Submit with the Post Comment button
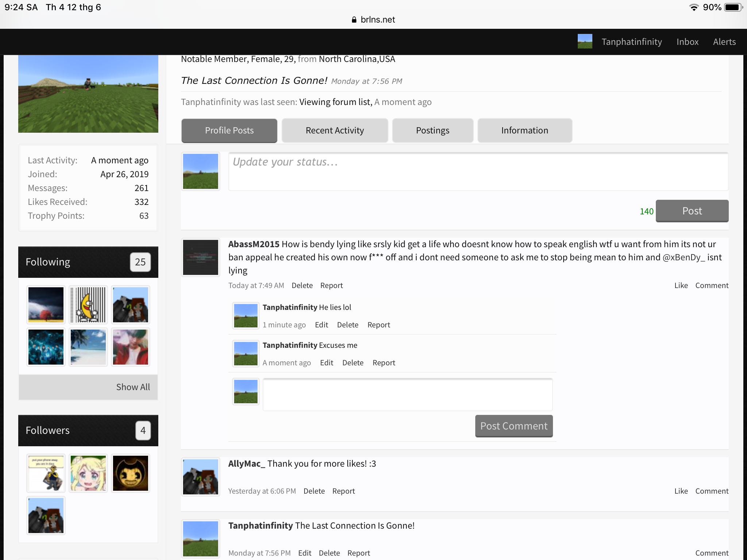Screen dimensions: 747x560 [514, 426]
